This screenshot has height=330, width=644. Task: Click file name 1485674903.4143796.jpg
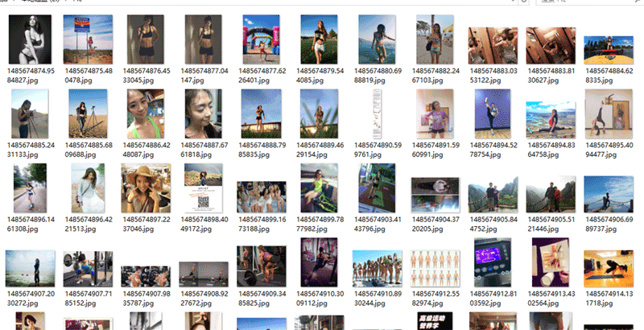pyautogui.click(x=378, y=224)
